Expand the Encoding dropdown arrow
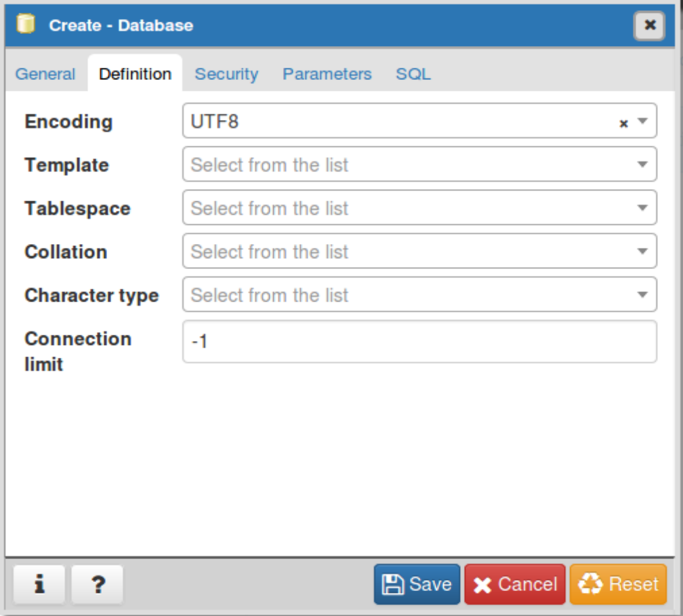Viewport: 683px width, 616px height. 642,122
